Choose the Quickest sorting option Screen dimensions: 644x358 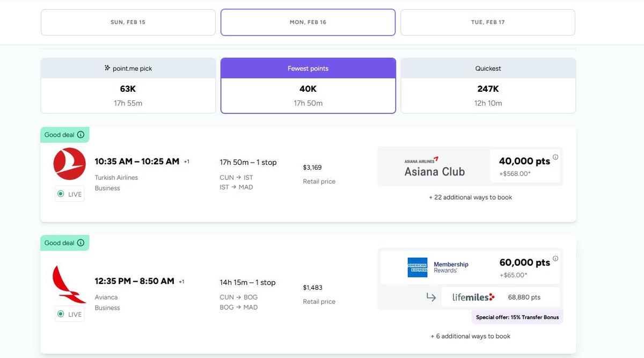click(488, 85)
